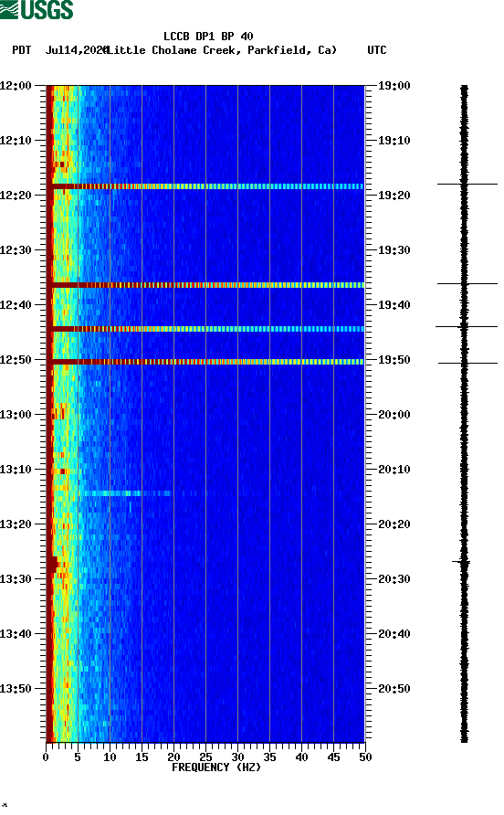The width and height of the screenshot is (504, 815).
Task: Click the '20:50' UTC time label
Action: coord(394,689)
